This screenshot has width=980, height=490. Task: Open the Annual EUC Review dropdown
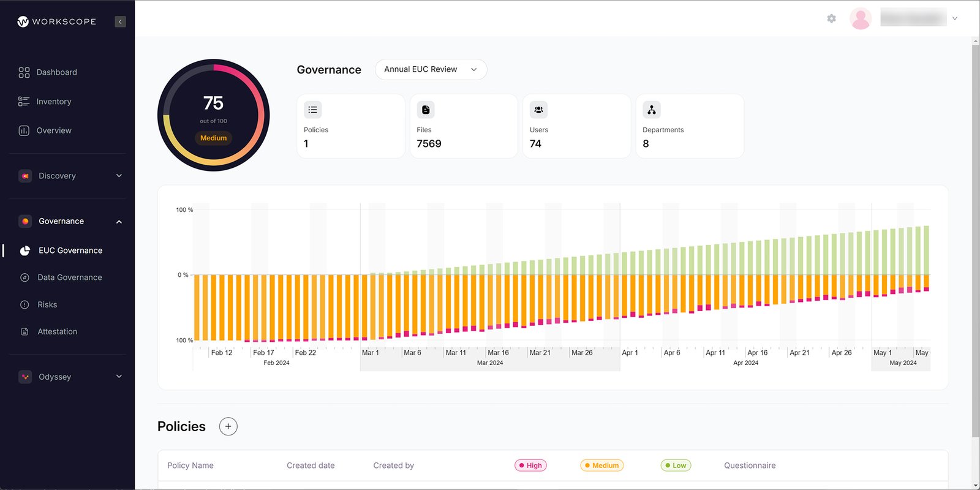coord(431,69)
